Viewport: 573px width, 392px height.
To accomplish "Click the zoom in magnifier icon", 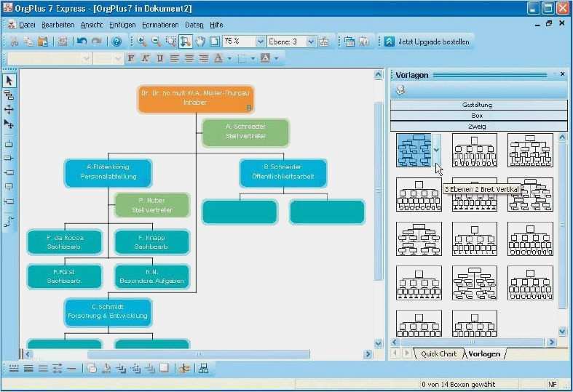I will (x=142, y=41).
